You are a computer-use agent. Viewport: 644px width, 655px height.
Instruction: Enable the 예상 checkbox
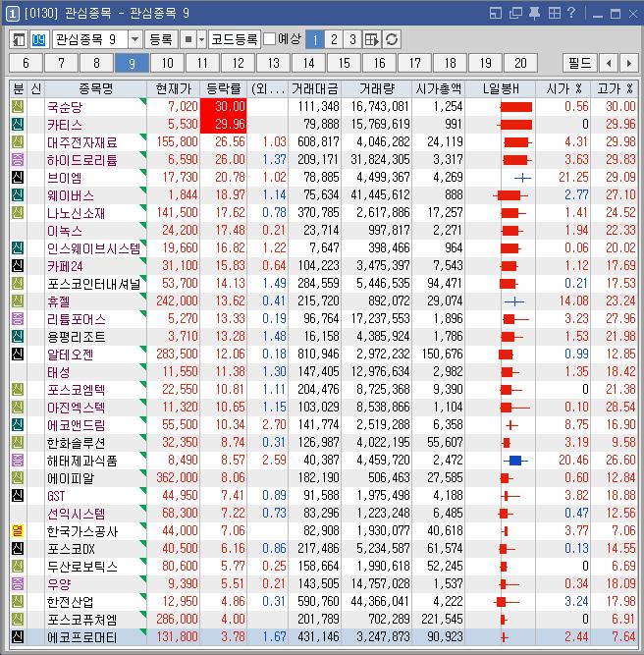[x=270, y=39]
